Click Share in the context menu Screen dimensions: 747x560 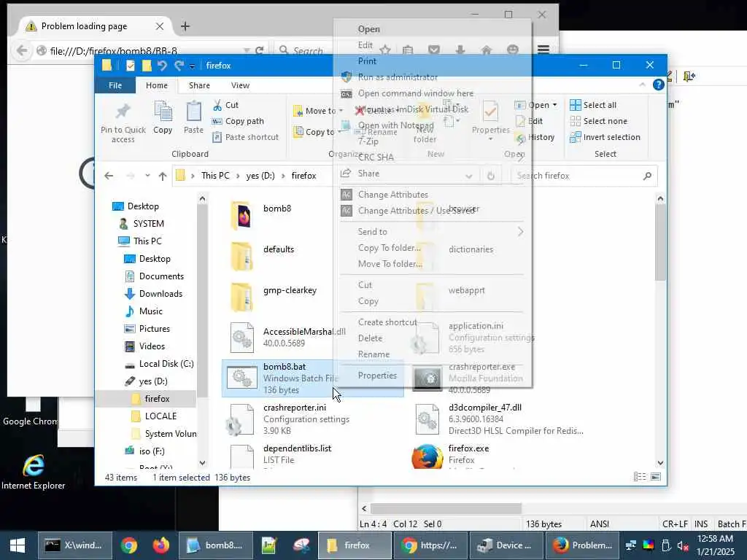point(368,174)
